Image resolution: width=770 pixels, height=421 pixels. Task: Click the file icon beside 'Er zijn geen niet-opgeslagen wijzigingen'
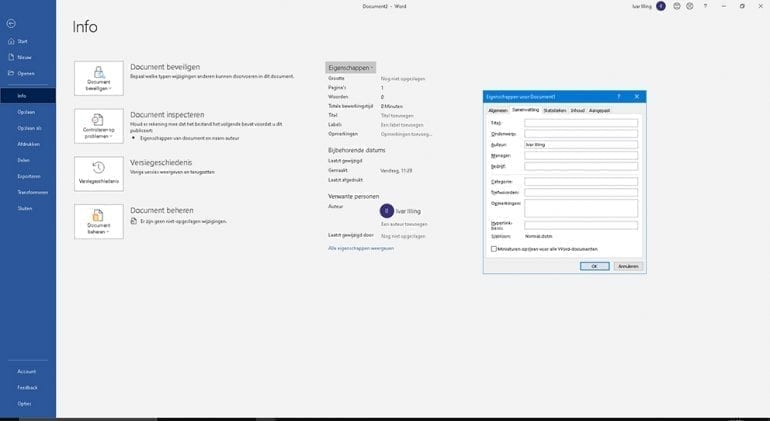tap(134, 221)
